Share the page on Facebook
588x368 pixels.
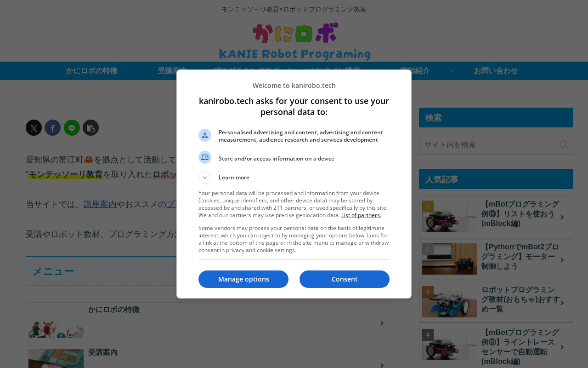click(52, 128)
